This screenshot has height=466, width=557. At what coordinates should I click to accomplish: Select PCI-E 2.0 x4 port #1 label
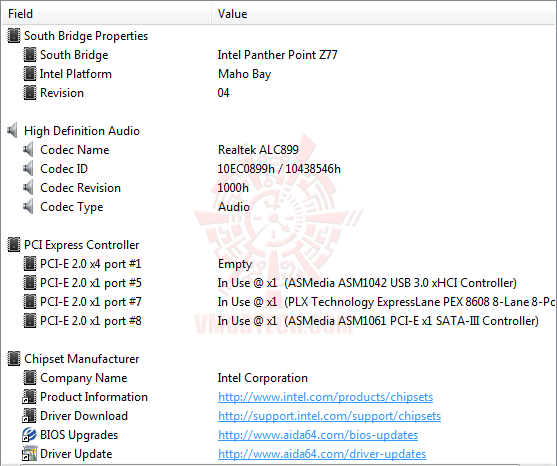tap(91, 264)
